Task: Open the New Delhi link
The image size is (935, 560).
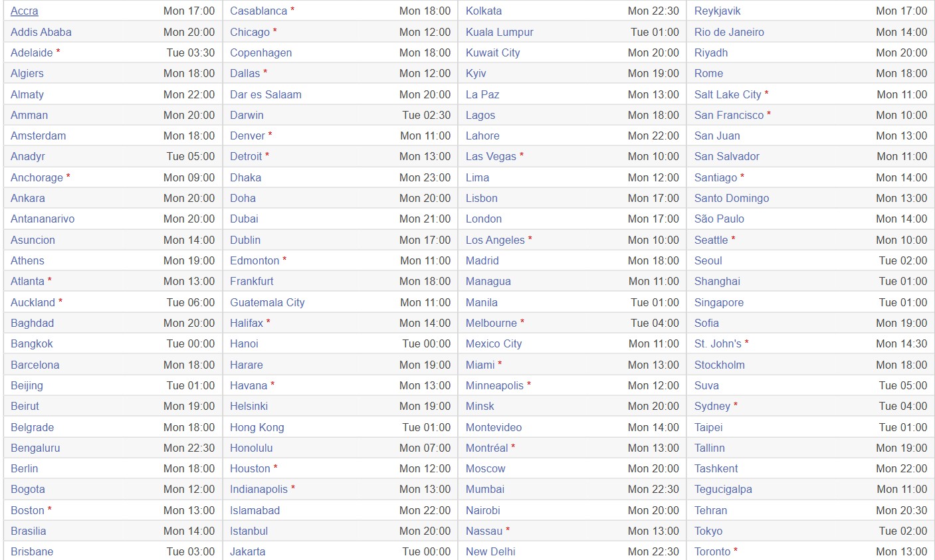Action: point(490,551)
